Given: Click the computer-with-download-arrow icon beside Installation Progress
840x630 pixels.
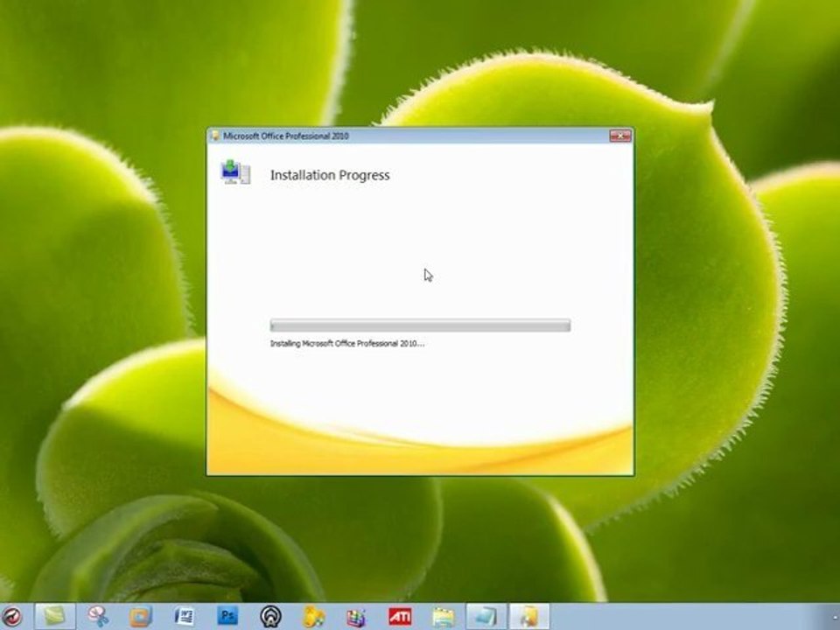Looking at the screenshot, I should (x=235, y=172).
